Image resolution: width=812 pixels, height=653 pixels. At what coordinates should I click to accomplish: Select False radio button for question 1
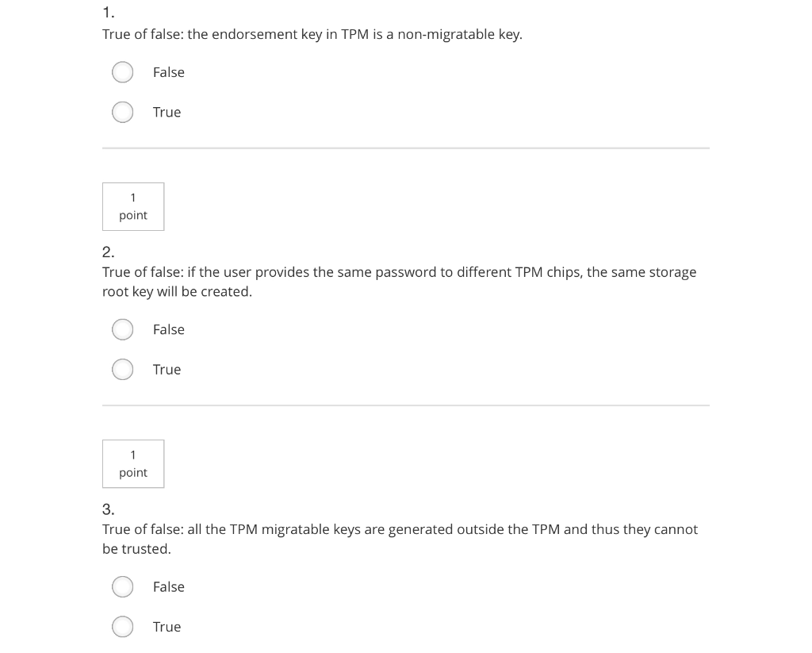(123, 73)
